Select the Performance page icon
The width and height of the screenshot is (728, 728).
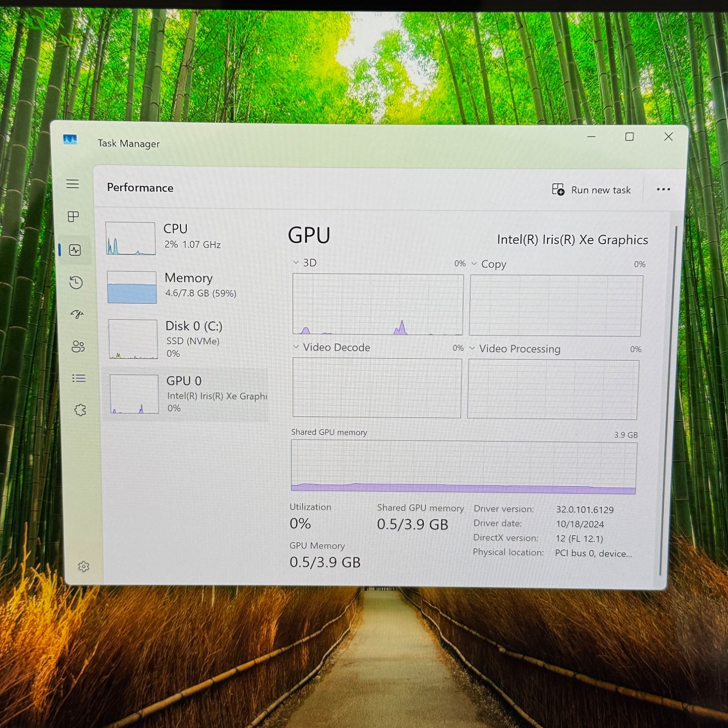[x=75, y=250]
